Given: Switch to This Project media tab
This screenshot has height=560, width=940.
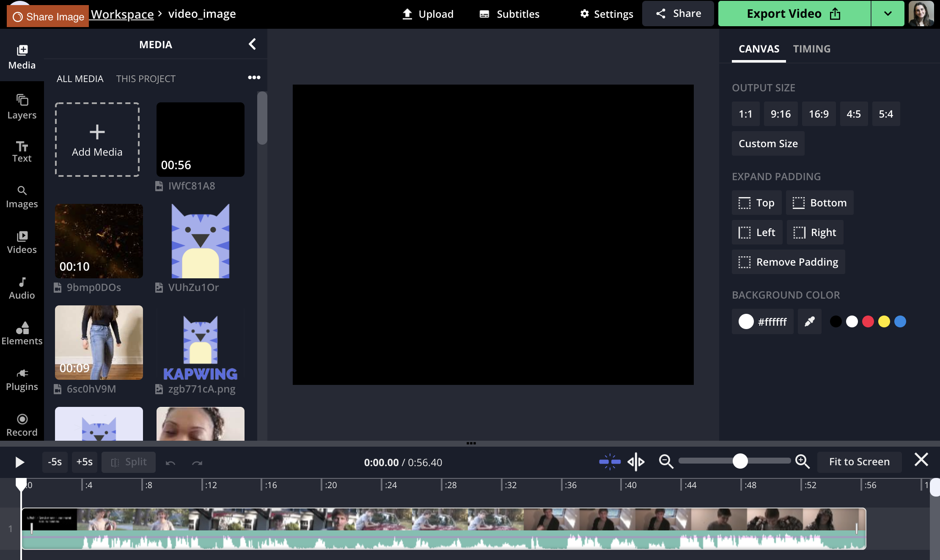Looking at the screenshot, I should point(146,79).
